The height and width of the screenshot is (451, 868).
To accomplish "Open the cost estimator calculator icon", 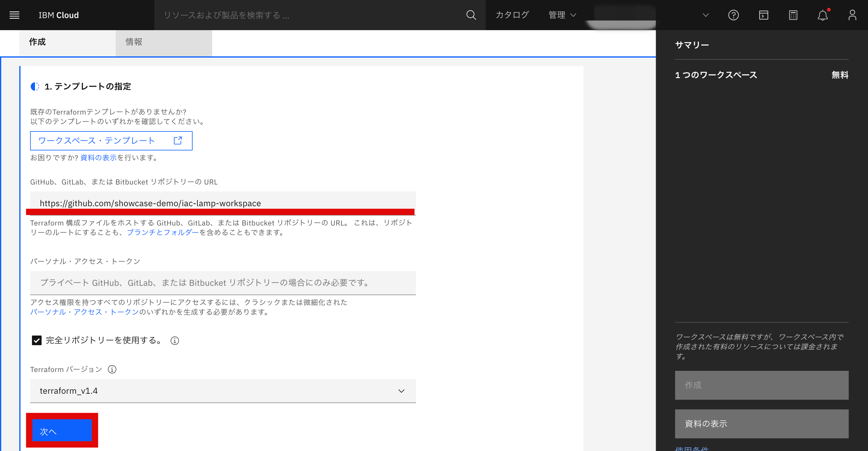I will 793,15.
